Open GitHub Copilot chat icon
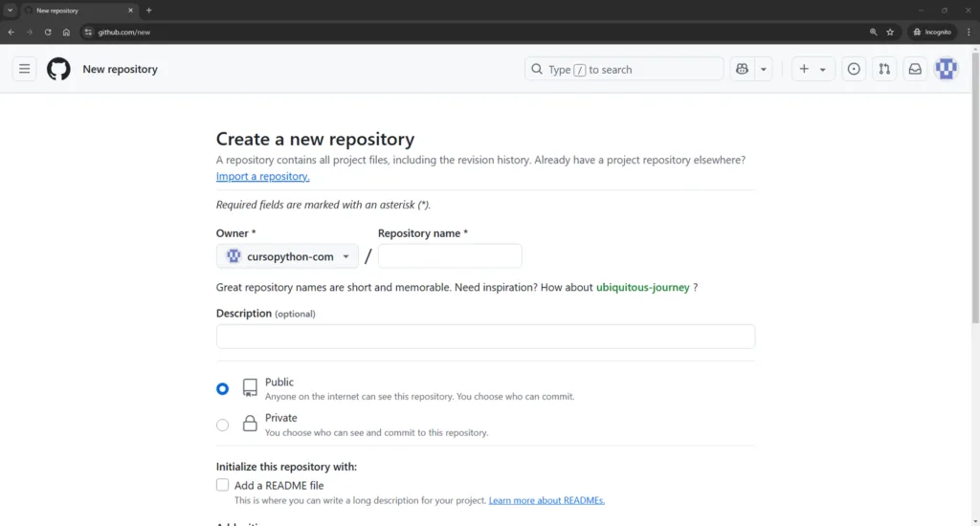The height and width of the screenshot is (526, 980). [x=742, y=69]
